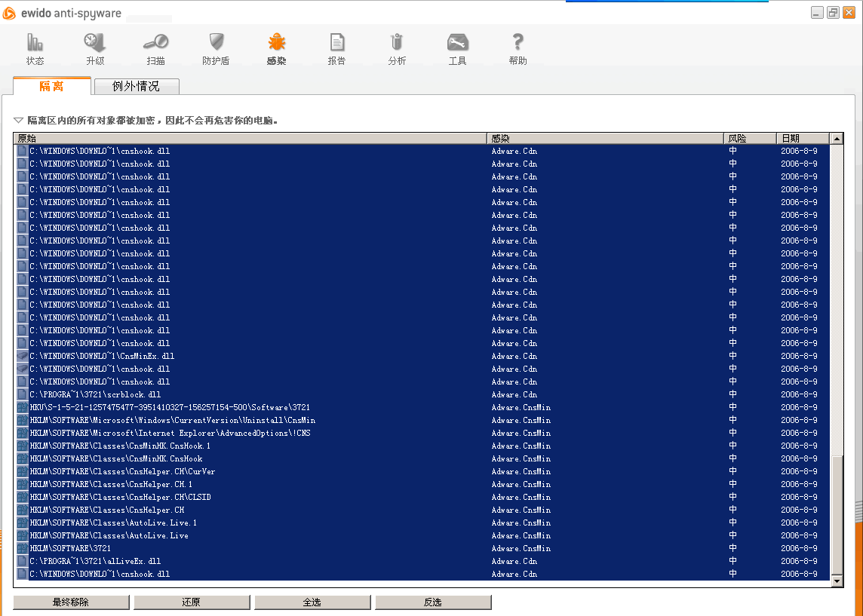Click Adware.CnsMin in the HKLM\SOFTWARE\3721 row
863x616 pixels.
pyautogui.click(x=521, y=548)
